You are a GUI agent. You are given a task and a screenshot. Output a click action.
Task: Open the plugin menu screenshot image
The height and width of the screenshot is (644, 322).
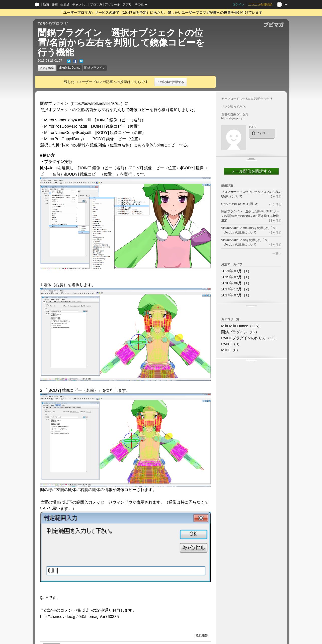(125, 223)
